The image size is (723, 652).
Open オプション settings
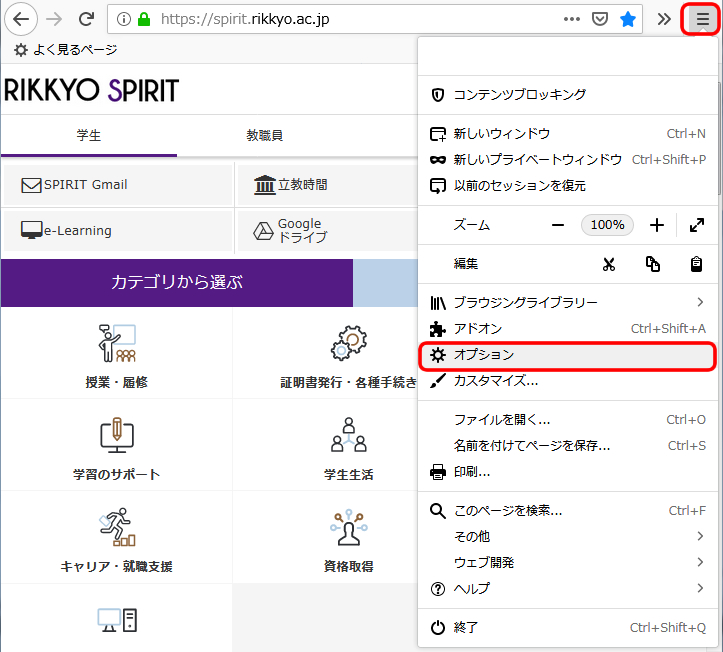[x=567, y=355]
